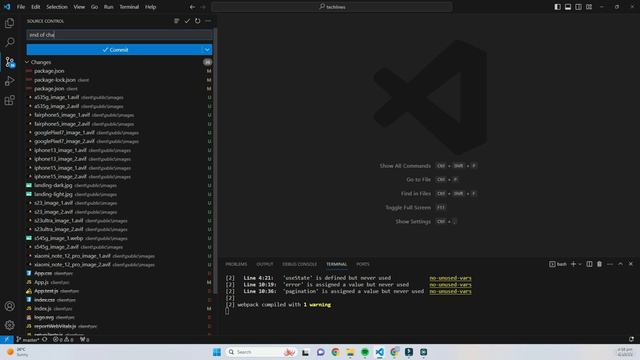The width and height of the screenshot is (640, 360).
Task: Open the Commit button dropdown arrow
Action: coord(207,50)
